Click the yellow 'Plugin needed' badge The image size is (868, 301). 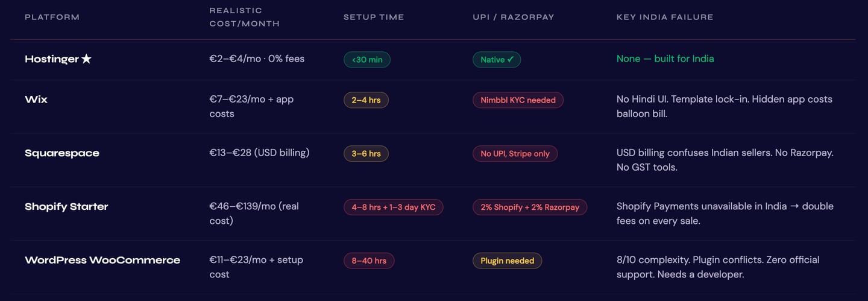click(x=507, y=261)
